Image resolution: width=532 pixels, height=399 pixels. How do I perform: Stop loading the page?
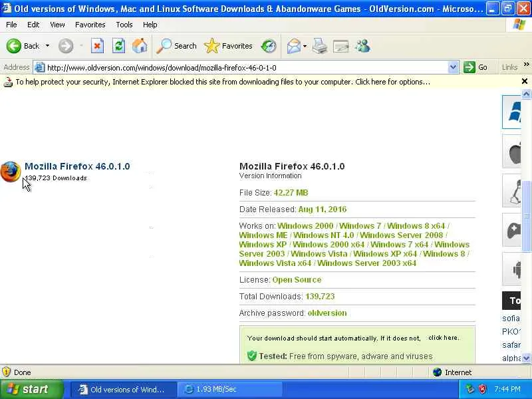coord(97,46)
